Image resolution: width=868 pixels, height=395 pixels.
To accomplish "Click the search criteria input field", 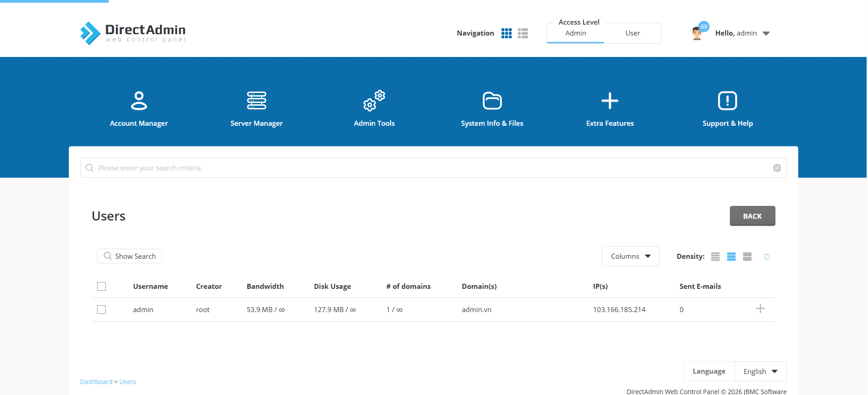I will click(429, 168).
